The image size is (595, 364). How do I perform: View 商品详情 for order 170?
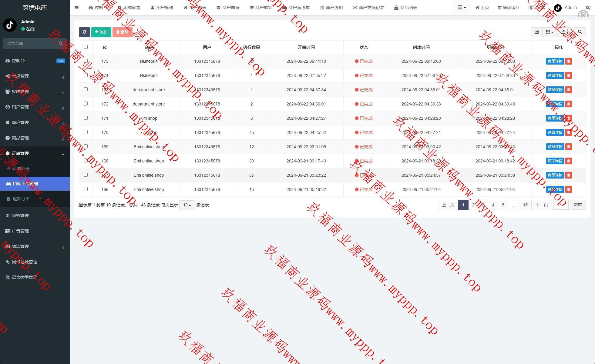[555, 132]
